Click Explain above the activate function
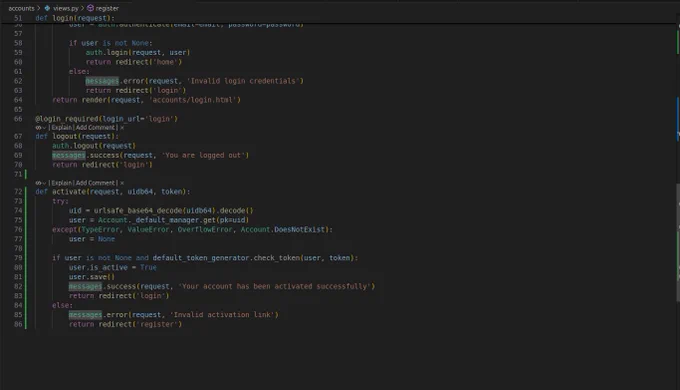Image resolution: width=680 pixels, height=390 pixels. click(x=62, y=183)
